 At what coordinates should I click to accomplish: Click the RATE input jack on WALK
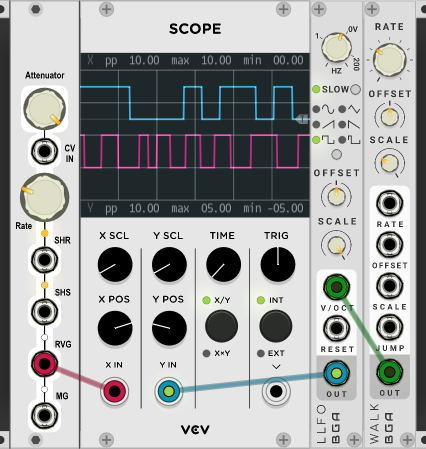pyautogui.click(x=389, y=203)
